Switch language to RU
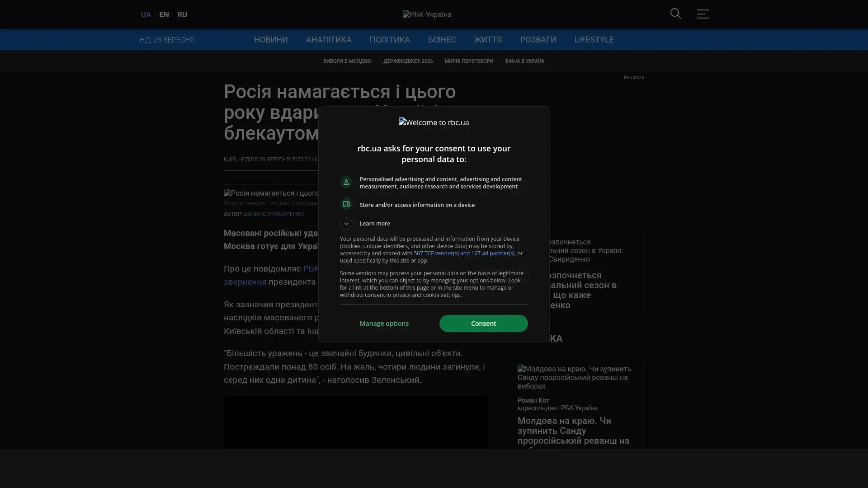 182,14
